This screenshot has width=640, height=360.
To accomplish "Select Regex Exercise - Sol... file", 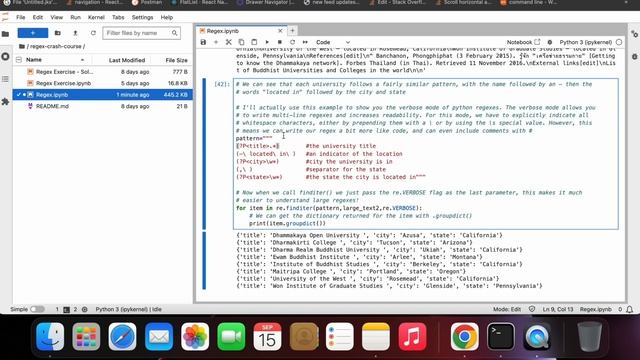I will (x=102, y=71).
